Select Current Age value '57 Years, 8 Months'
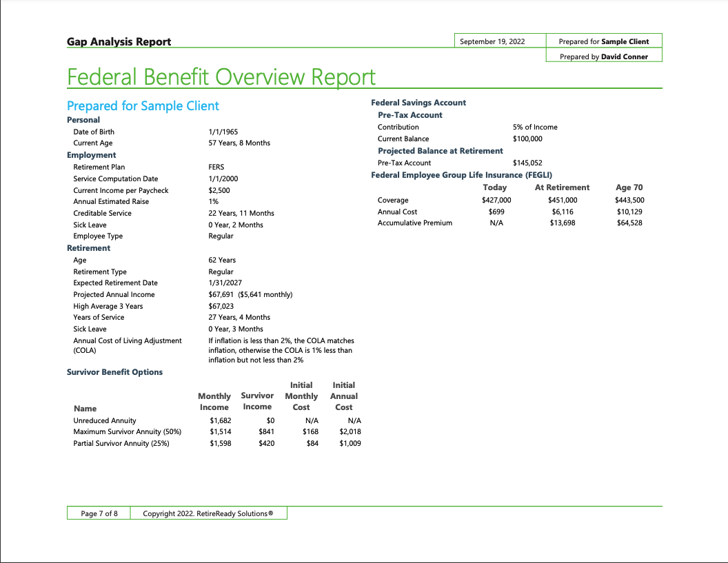This screenshot has height=563, width=728. [239, 143]
